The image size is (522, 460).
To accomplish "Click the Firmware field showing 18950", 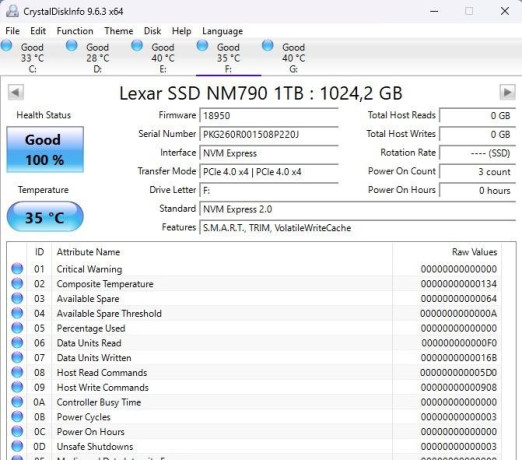I will pos(269,116).
